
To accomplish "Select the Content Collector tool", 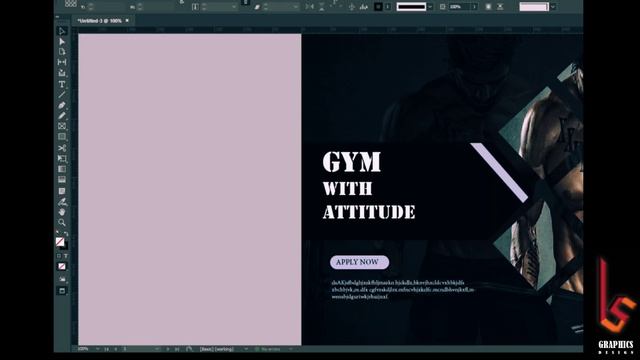I will pyautogui.click(x=62, y=73).
